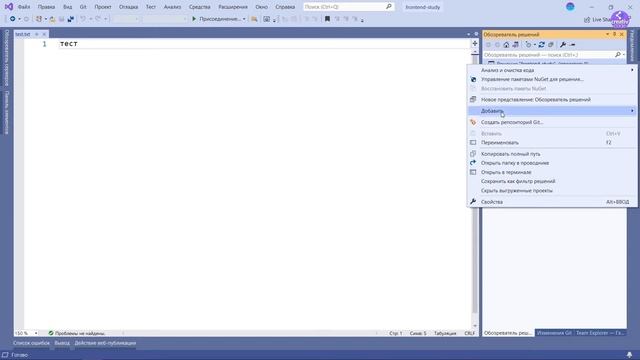Click the open file toolbar icon
640x360 pixels.
click(52, 19)
